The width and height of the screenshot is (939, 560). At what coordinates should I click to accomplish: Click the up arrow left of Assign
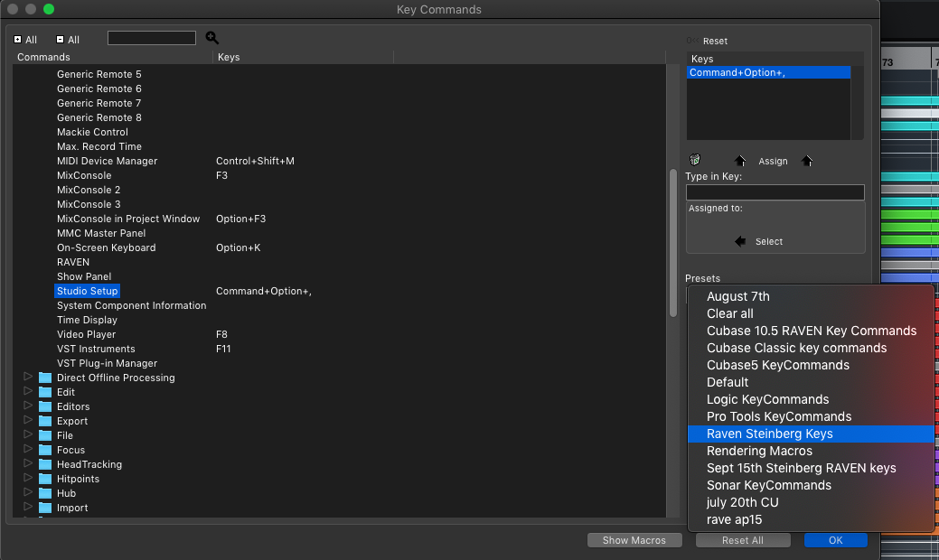[x=740, y=161]
